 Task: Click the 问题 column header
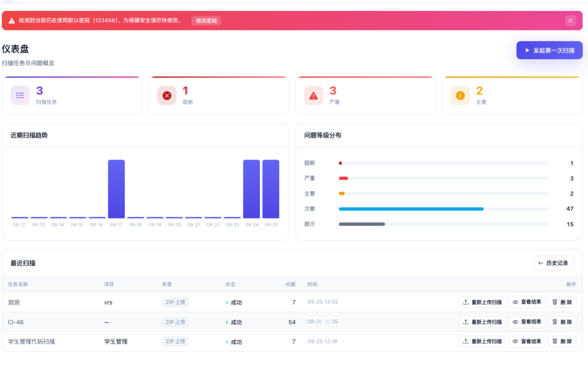tap(290, 285)
